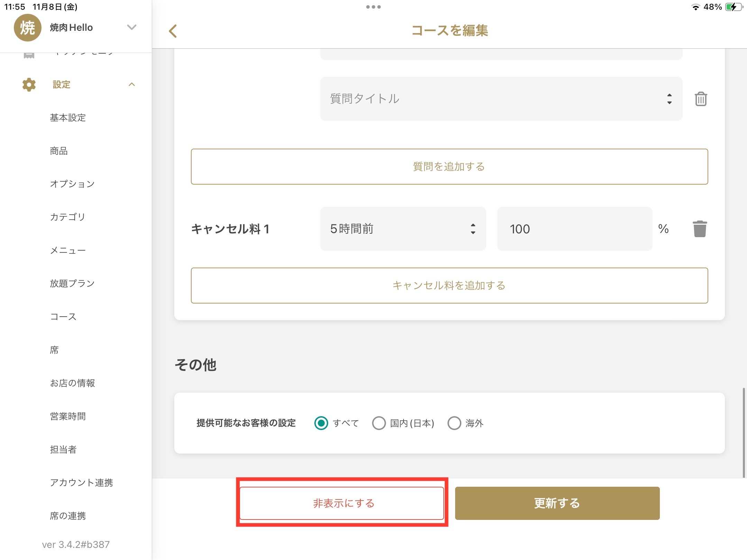Screen dimensions: 747x560
Task: Tap the back arrow icon
Action: tap(173, 31)
